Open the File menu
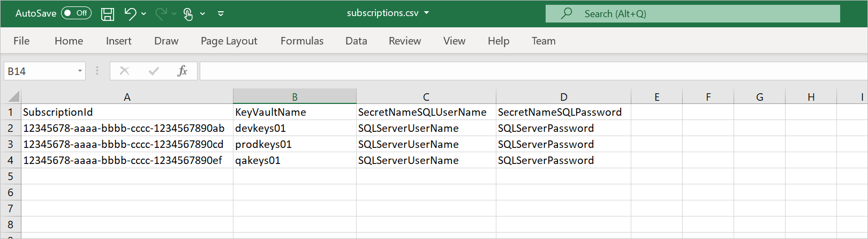Image resolution: width=868 pixels, height=239 pixels. click(x=21, y=41)
